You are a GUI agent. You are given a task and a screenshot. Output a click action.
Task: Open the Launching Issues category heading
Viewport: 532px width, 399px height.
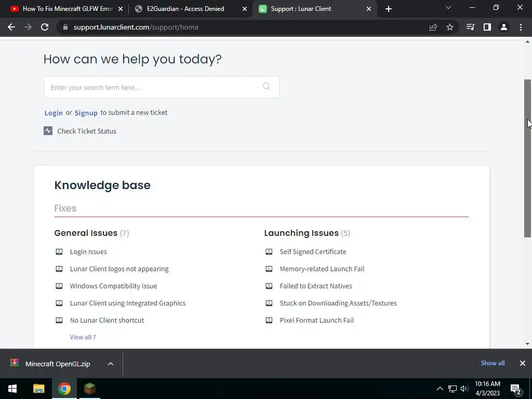301,233
